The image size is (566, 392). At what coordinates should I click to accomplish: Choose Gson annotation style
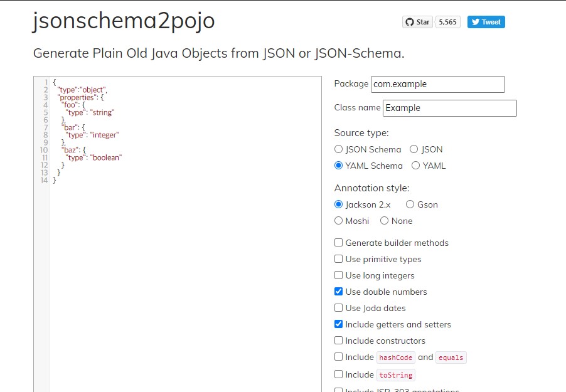tap(410, 204)
